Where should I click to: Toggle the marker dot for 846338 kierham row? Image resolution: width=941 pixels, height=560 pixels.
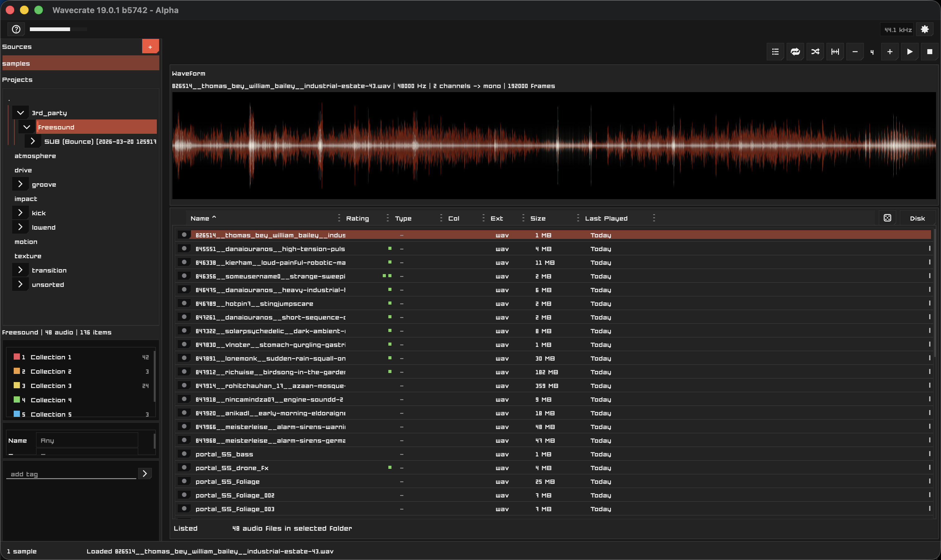click(x=184, y=262)
